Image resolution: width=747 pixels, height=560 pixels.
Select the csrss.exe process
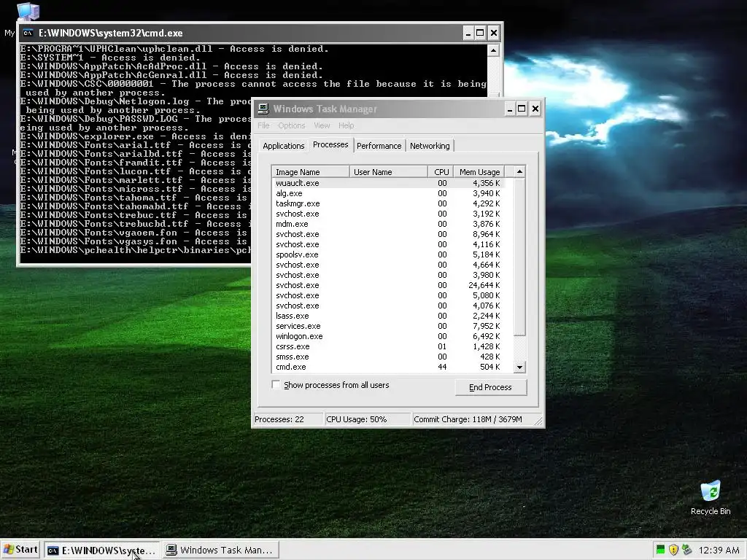pos(388,346)
